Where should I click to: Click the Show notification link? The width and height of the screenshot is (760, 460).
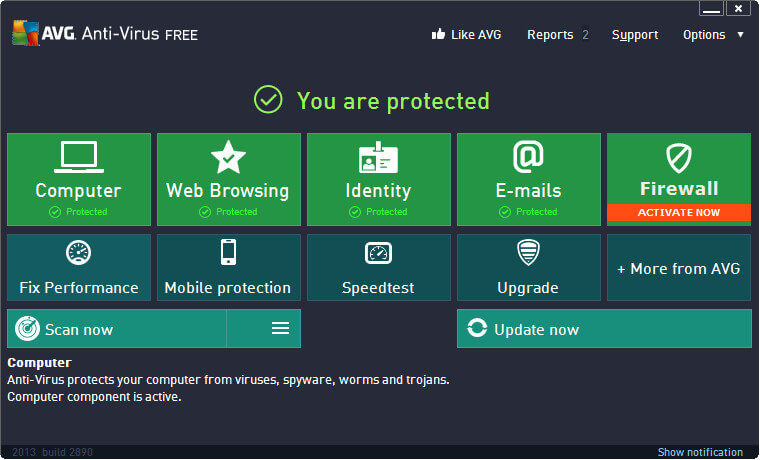click(700, 452)
